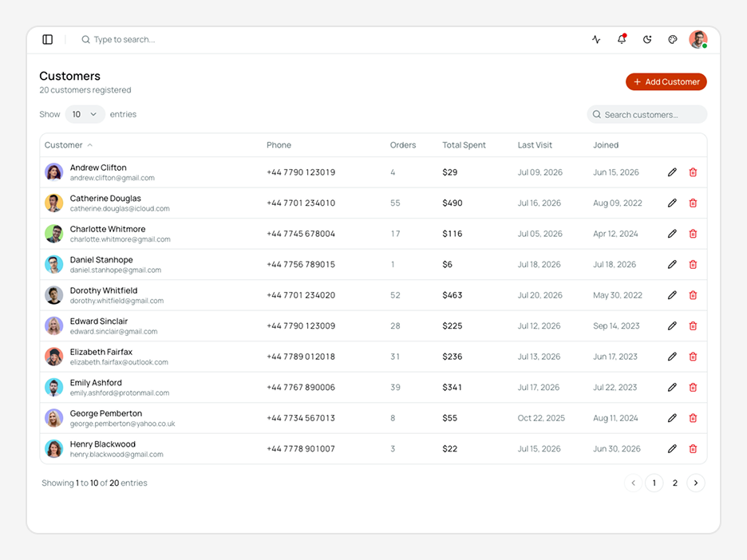Click email elizabeth.fairfax@outlook.com
The image size is (747, 560).
click(x=119, y=362)
